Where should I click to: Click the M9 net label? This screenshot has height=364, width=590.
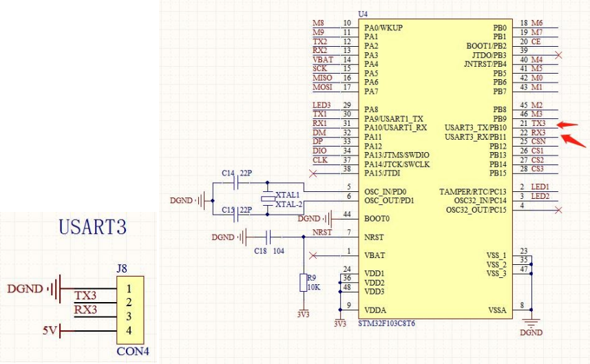[x=318, y=32]
